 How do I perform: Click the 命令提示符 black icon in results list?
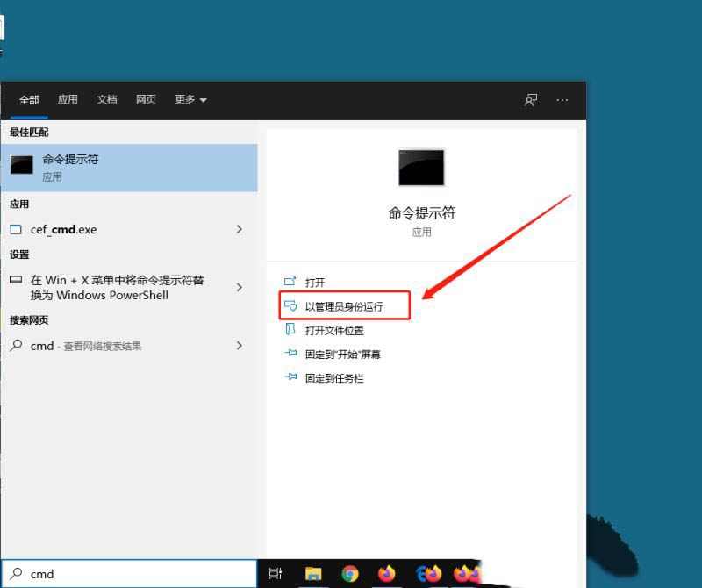tap(21, 165)
